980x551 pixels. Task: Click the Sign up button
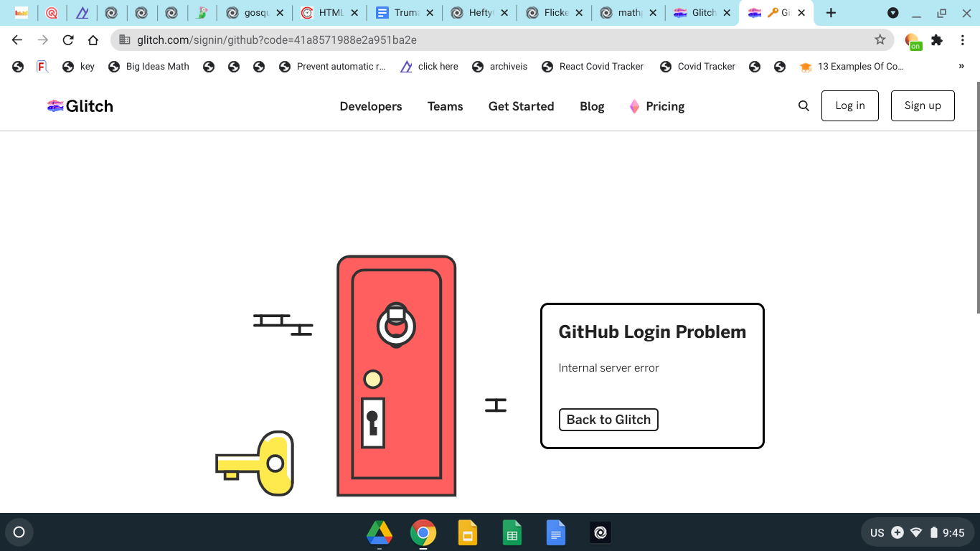pyautogui.click(x=923, y=105)
